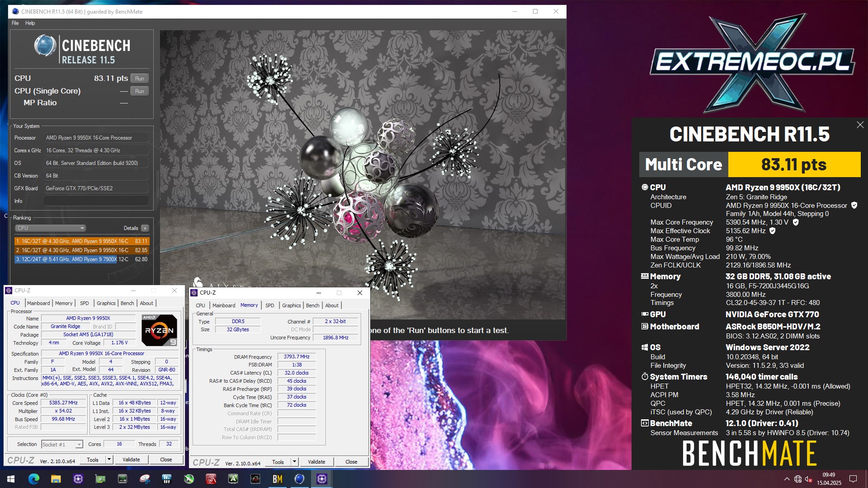
Task: Switch to Cinebench globe taskbar icon
Action: click(299, 479)
